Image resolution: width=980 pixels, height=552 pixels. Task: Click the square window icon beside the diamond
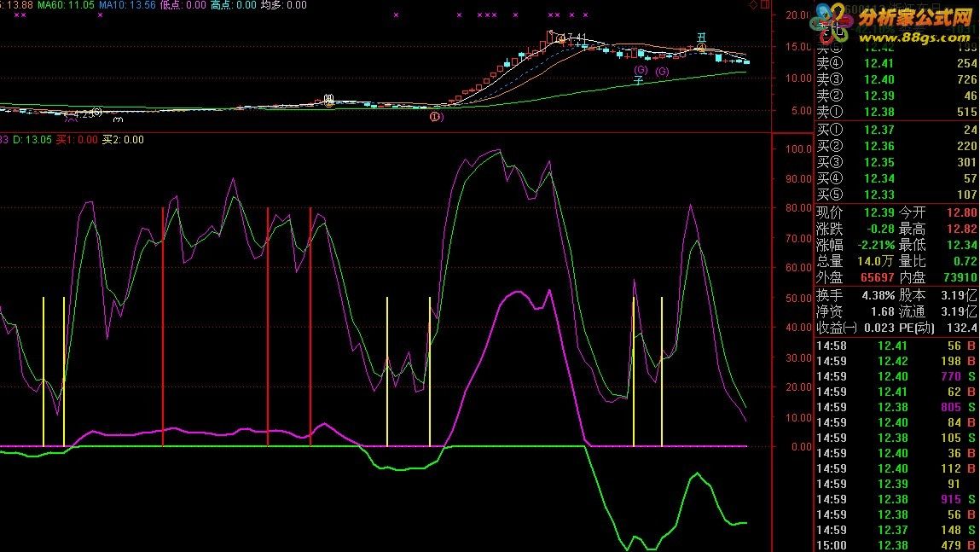pos(764,5)
